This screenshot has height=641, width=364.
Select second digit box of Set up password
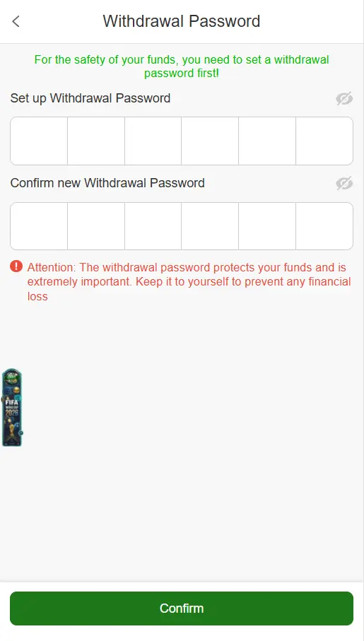[x=96, y=141]
